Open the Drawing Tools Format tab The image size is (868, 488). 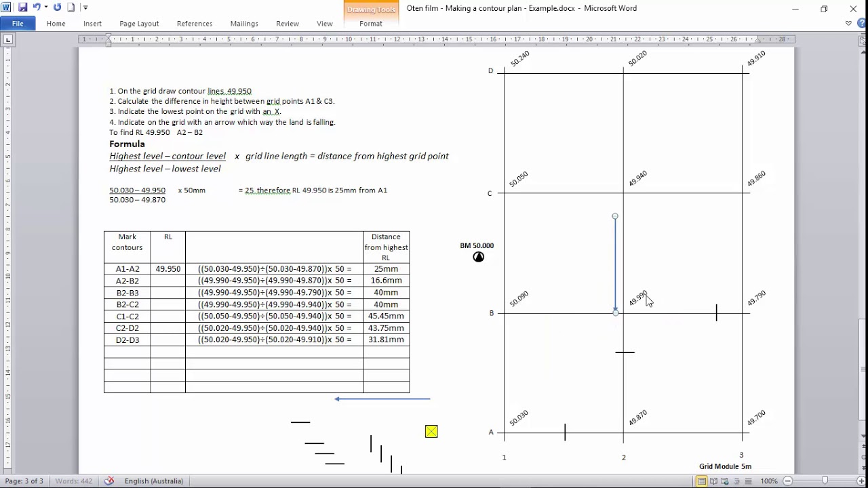(x=371, y=23)
